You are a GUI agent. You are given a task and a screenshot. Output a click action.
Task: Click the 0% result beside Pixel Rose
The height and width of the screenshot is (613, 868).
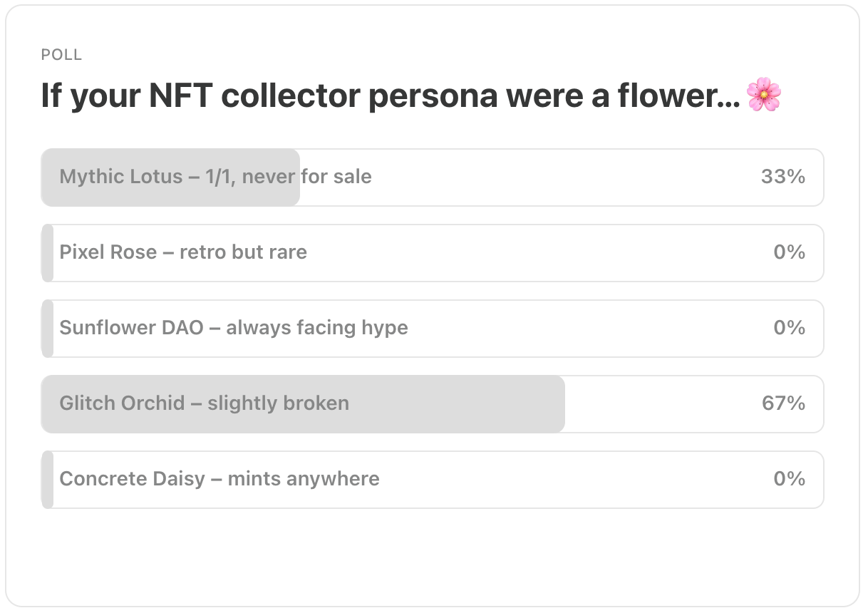click(789, 252)
